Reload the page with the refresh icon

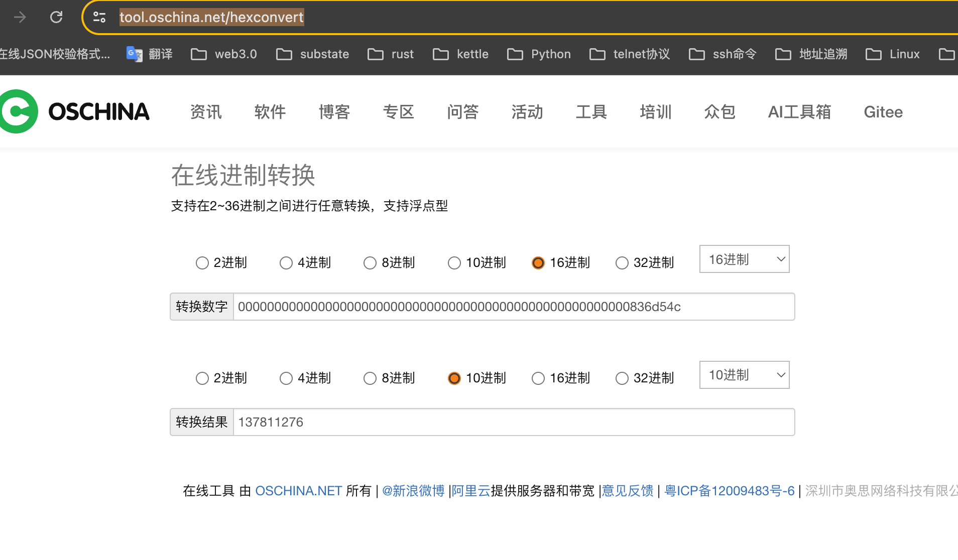click(56, 18)
